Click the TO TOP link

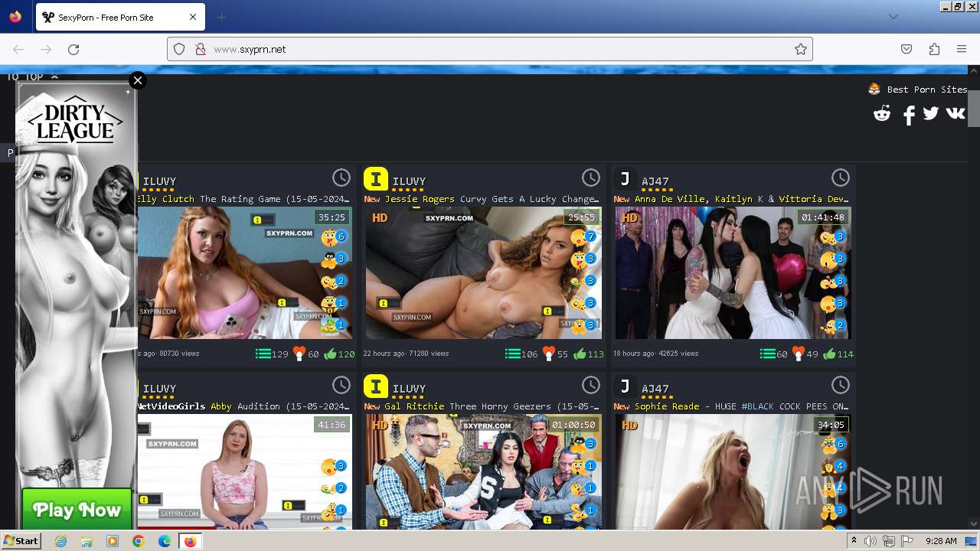pos(31,77)
